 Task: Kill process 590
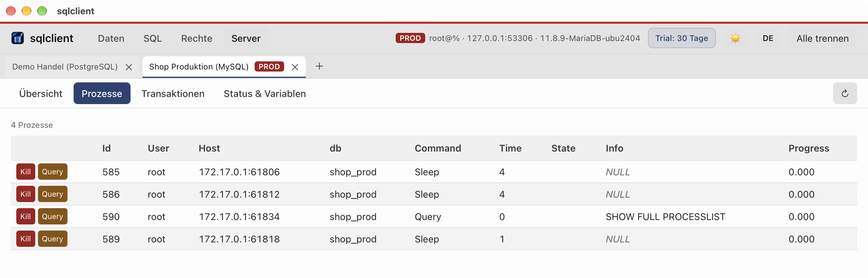(25, 216)
